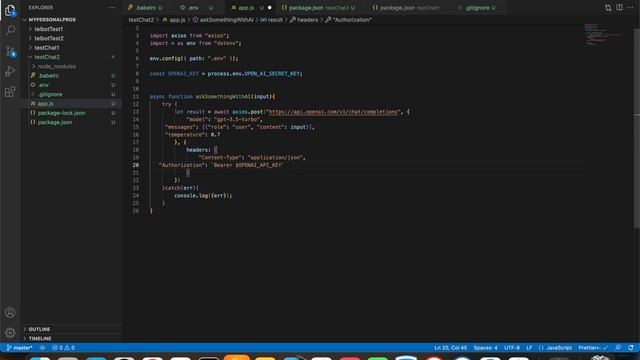Split the editor right
This screenshot has width=640, height=360.
(619, 7)
